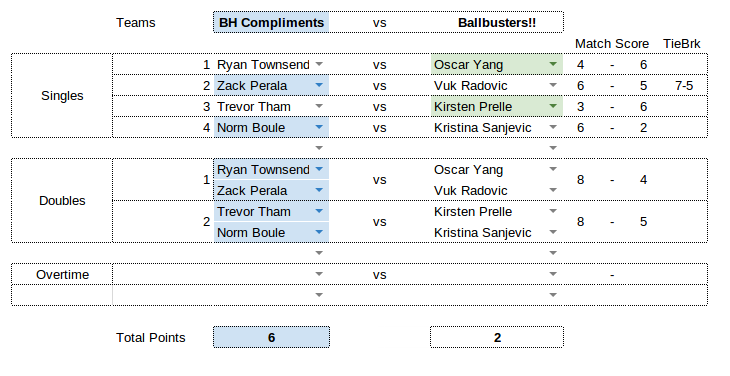Expand Vuk Radovic singles dropdown arrow

tap(553, 85)
